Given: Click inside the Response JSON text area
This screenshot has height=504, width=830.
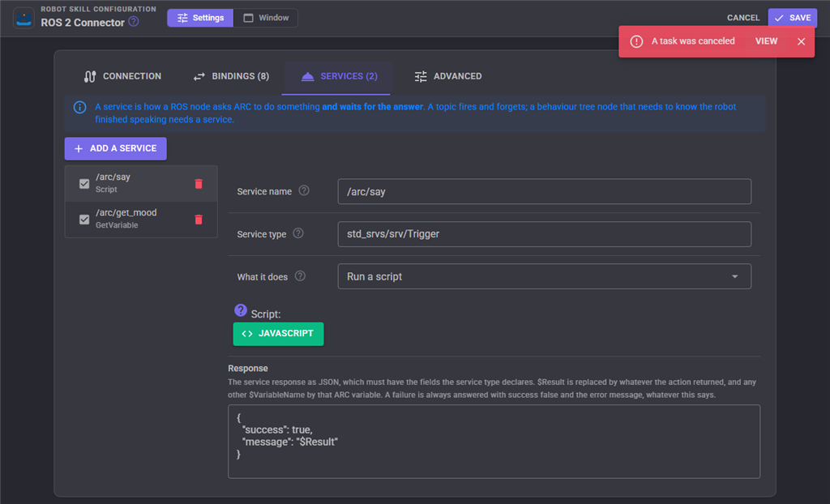Looking at the screenshot, I should tap(494, 442).
